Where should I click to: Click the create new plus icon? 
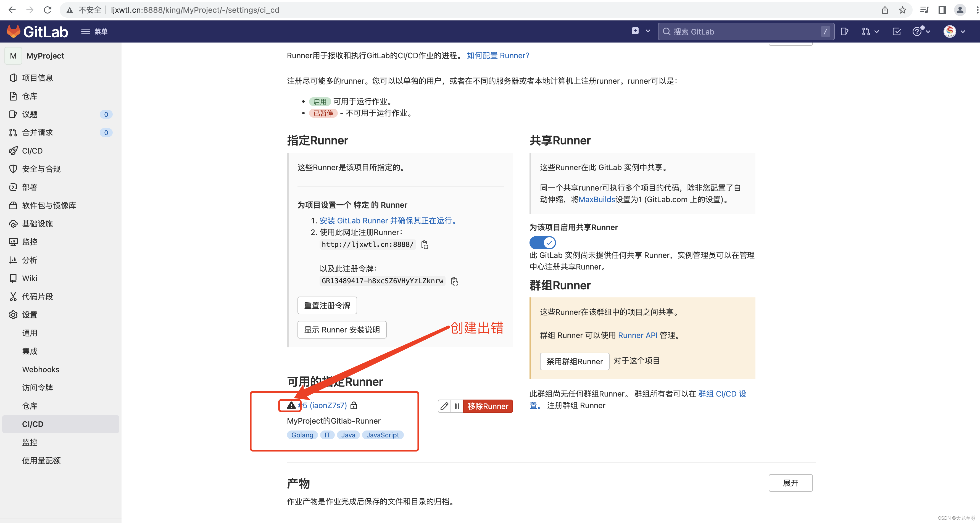pos(635,31)
